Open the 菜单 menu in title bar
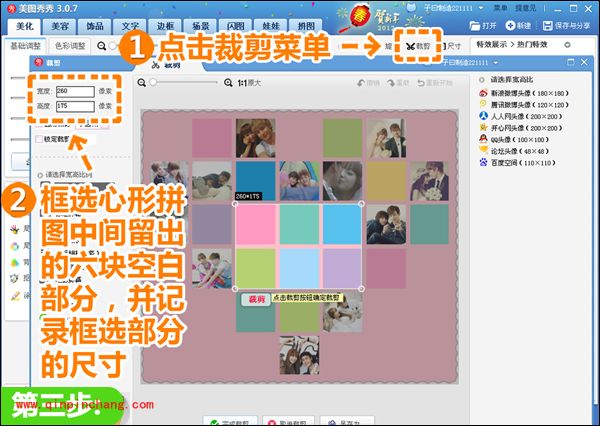The height and width of the screenshot is (426, 600). 500,8
